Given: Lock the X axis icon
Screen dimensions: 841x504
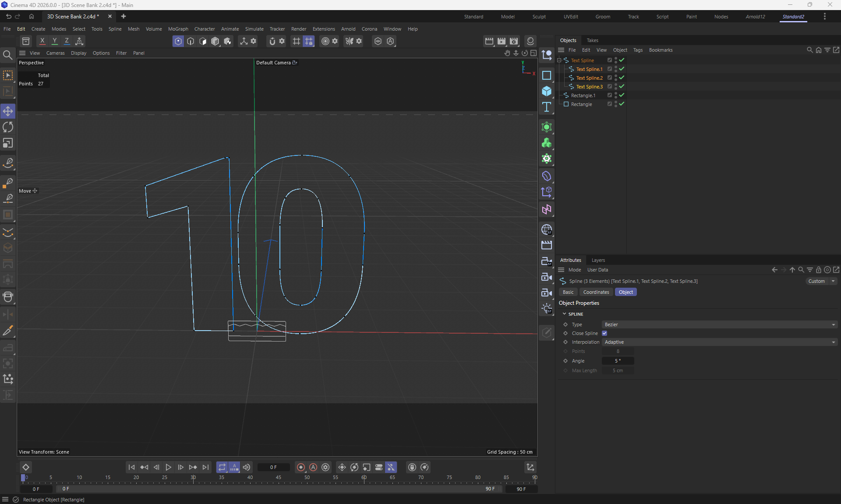Looking at the screenshot, I should [x=42, y=41].
